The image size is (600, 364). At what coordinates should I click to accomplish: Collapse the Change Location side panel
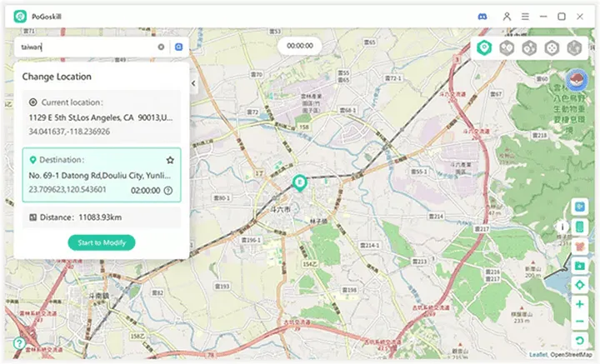(x=193, y=83)
